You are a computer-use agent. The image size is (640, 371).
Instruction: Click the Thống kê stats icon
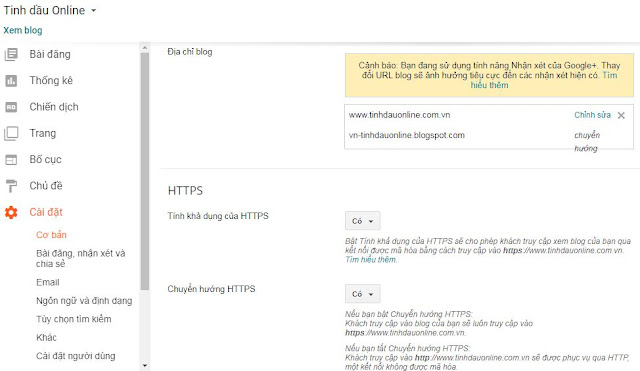pos(11,81)
